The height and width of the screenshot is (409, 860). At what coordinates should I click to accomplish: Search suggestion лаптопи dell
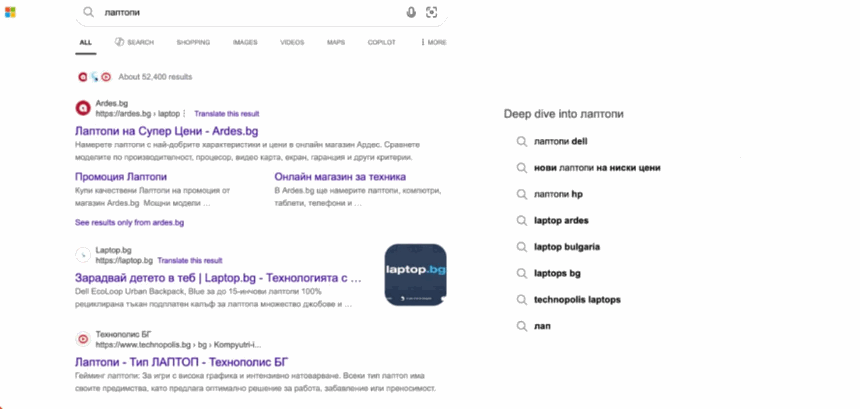point(561,141)
